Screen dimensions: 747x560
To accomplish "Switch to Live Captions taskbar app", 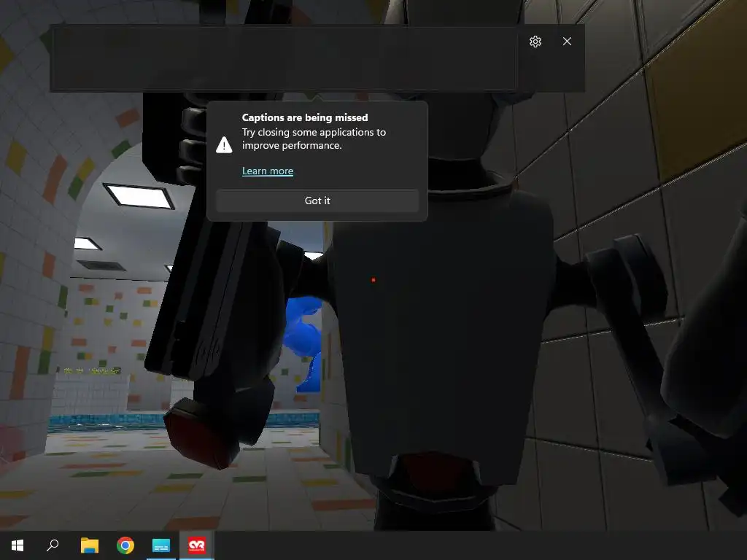I will [161, 545].
